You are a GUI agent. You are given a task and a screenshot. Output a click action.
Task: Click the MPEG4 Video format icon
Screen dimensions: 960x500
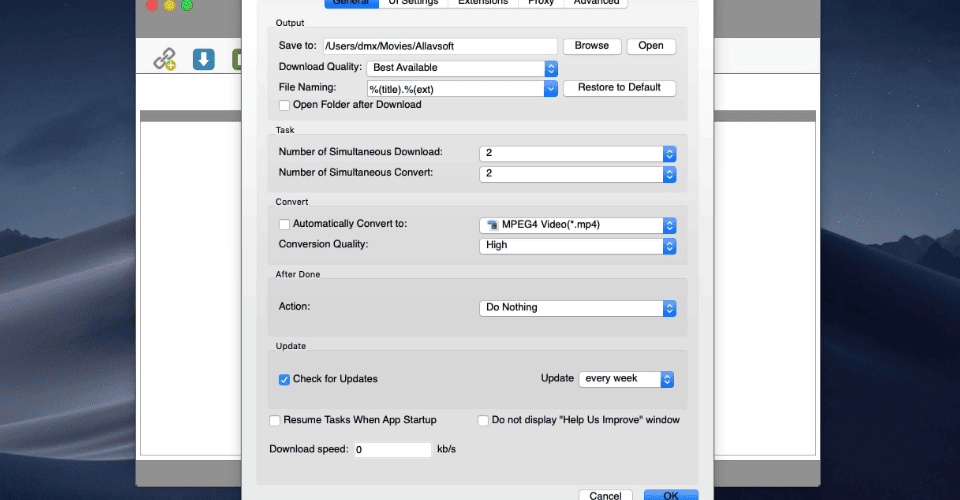492,225
